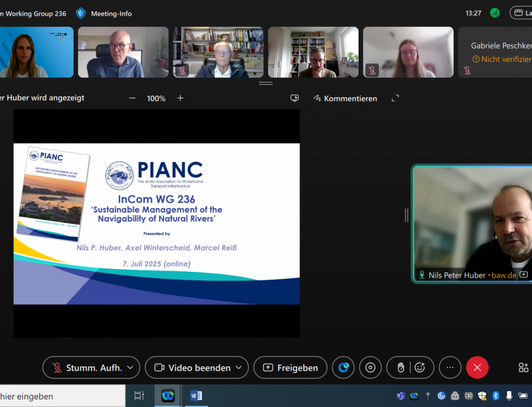Click the Windows taskbar search box
This screenshot has width=532, height=407.
pyautogui.click(x=62, y=396)
